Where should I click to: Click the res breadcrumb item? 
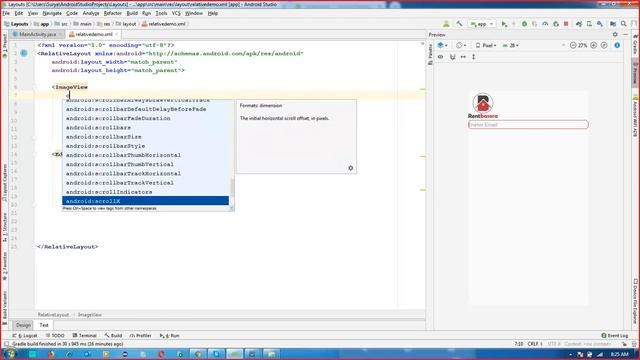104,24
